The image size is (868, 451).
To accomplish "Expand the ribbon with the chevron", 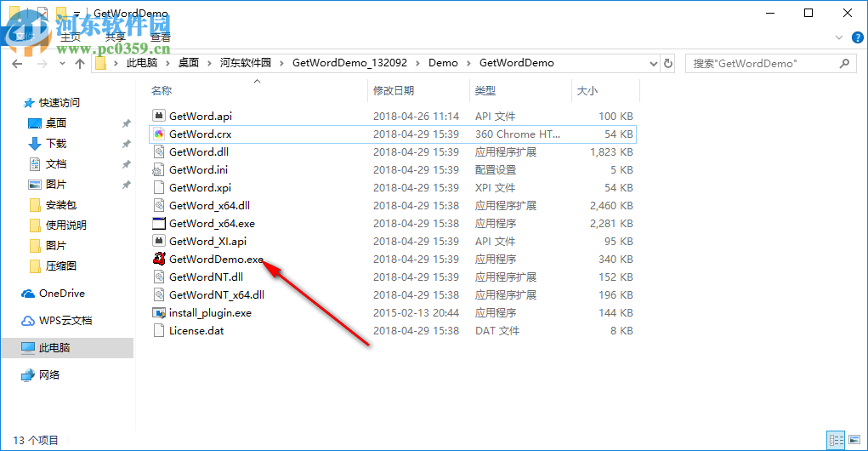I will click(x=839, y=37).
